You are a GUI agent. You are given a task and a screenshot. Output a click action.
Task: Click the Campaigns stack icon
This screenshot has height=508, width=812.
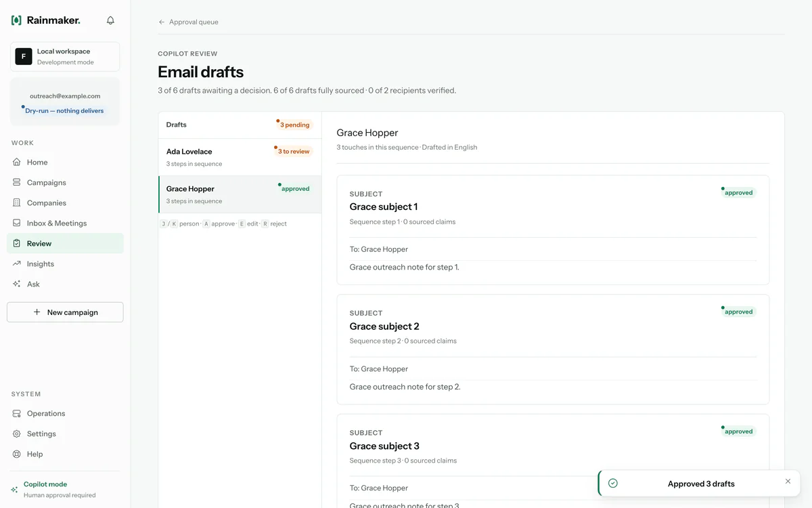[17, 182]
